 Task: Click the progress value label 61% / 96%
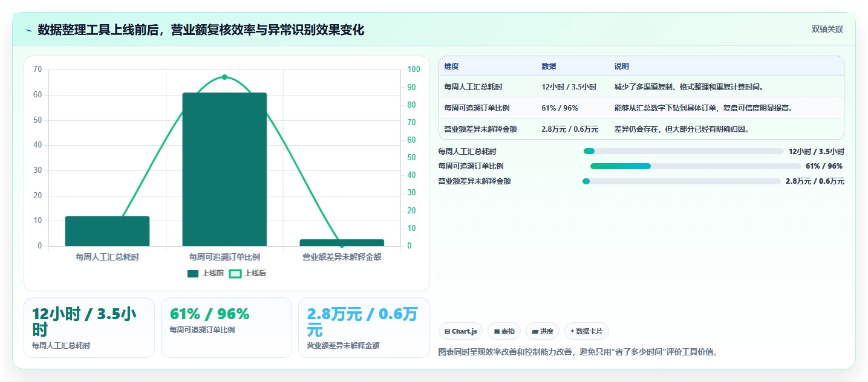(x=824, y=166)
